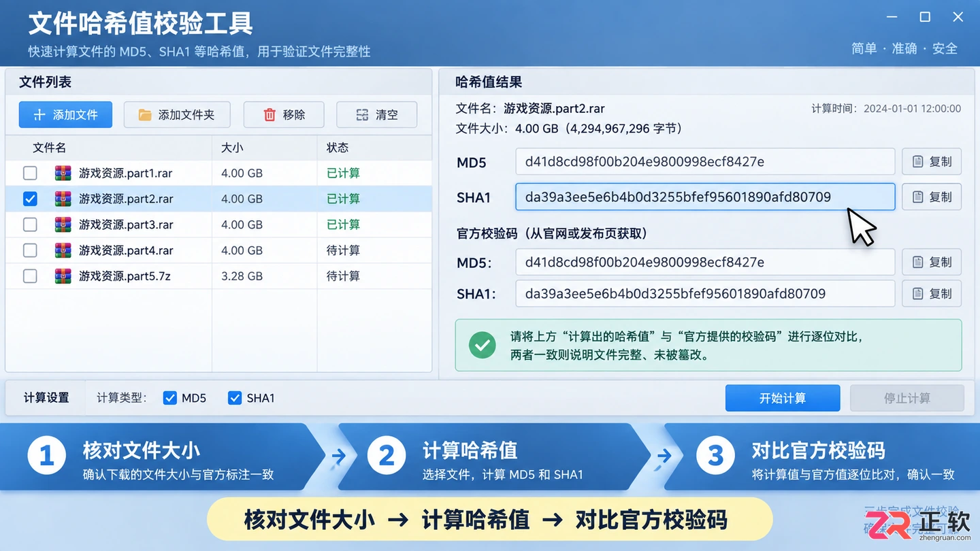980x551 pixels.
Task: Click the 开始计算 button
Action: click(783, 398)
